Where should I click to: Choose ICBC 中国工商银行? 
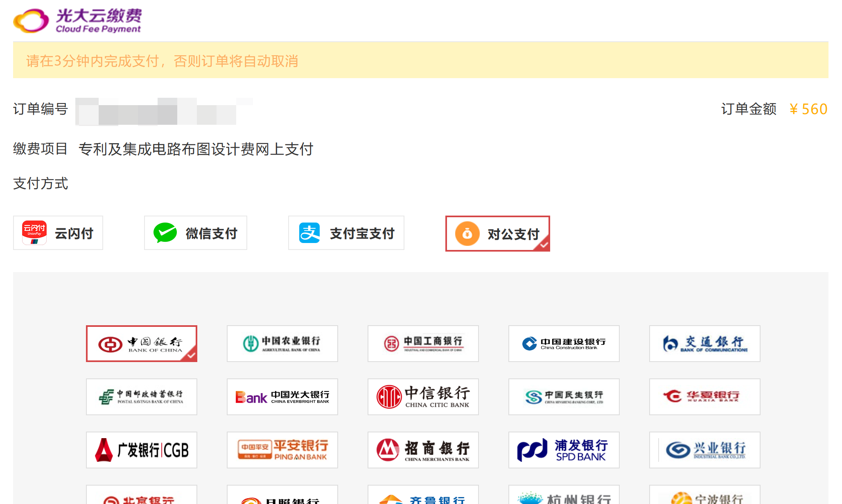[x=423, y=344]
